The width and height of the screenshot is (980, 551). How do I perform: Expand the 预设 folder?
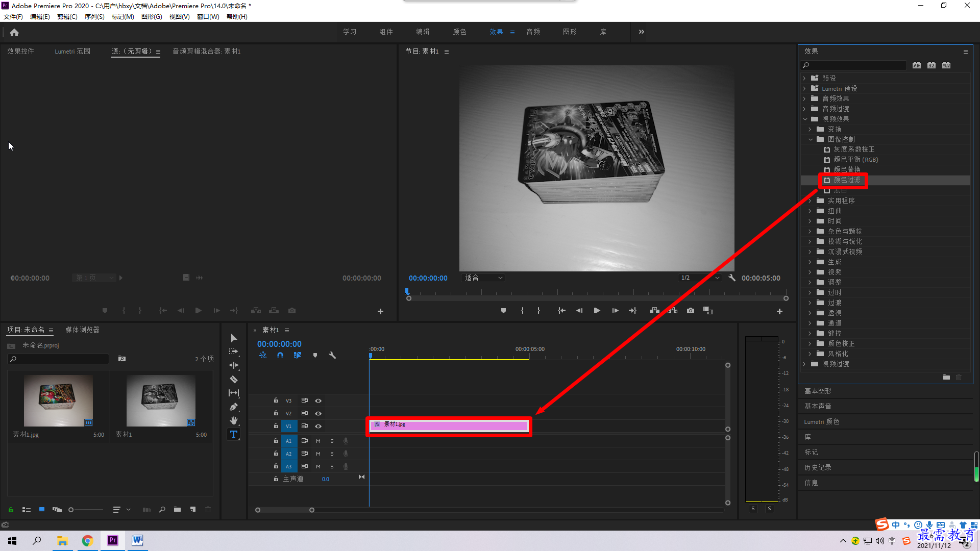click(805, 78)
